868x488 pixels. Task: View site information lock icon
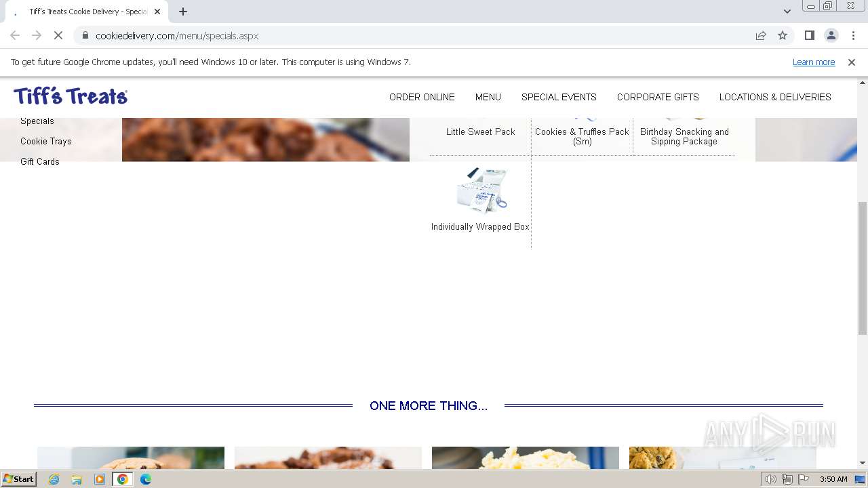coord(85,35)
